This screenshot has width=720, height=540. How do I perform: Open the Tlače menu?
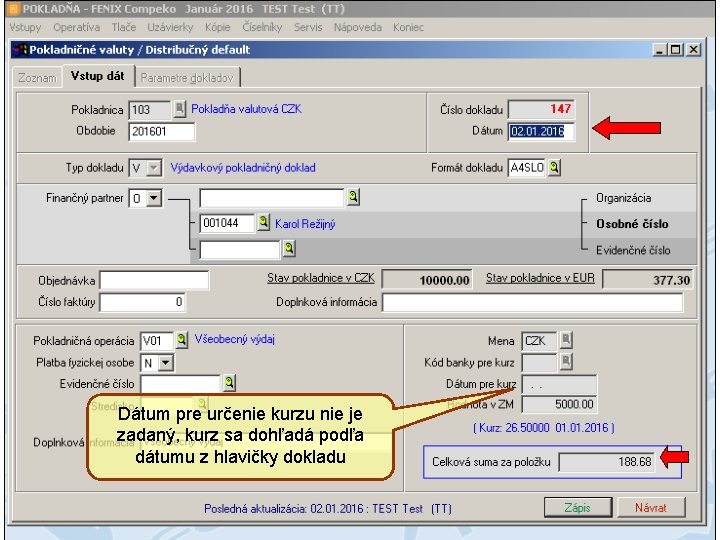124,28
